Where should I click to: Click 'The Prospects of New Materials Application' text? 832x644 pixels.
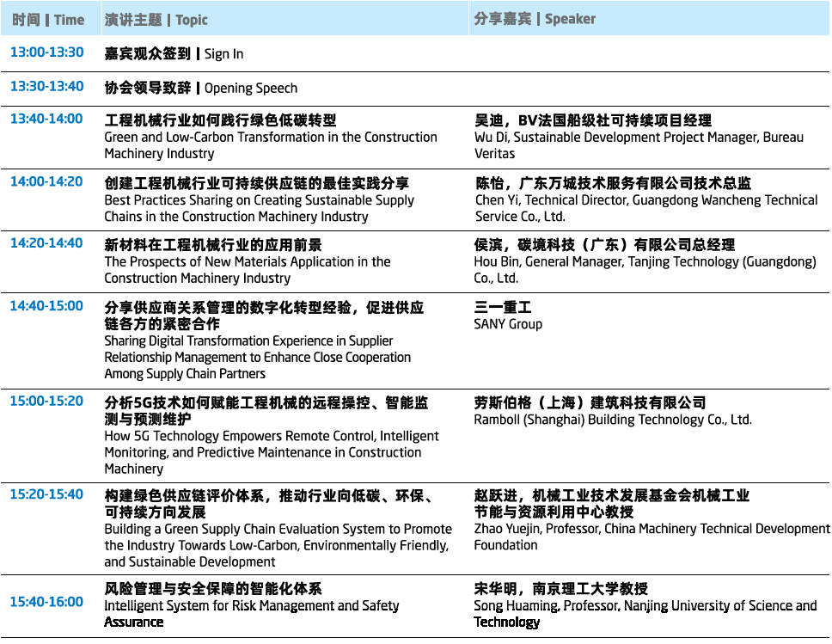tap(229, 261)
